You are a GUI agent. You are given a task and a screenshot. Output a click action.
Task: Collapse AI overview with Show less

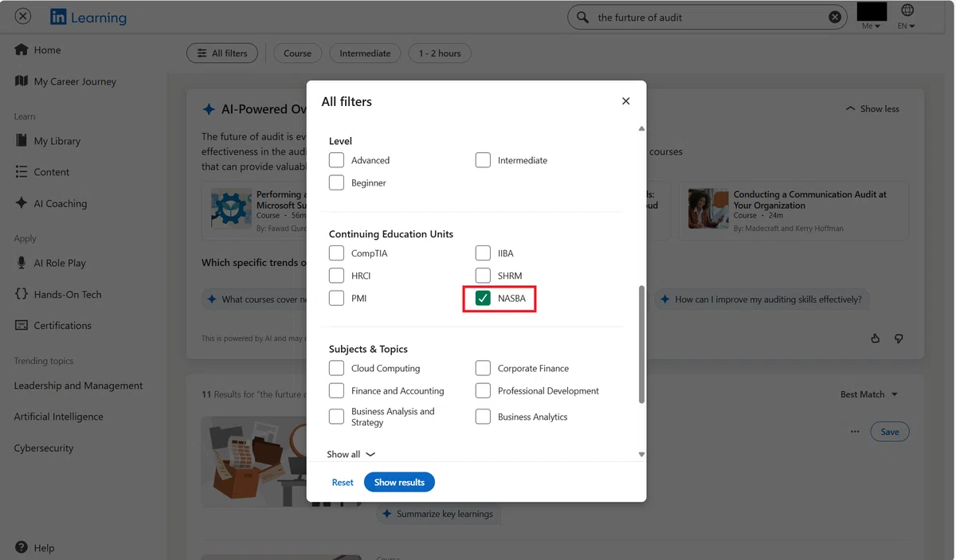[872, 108]
